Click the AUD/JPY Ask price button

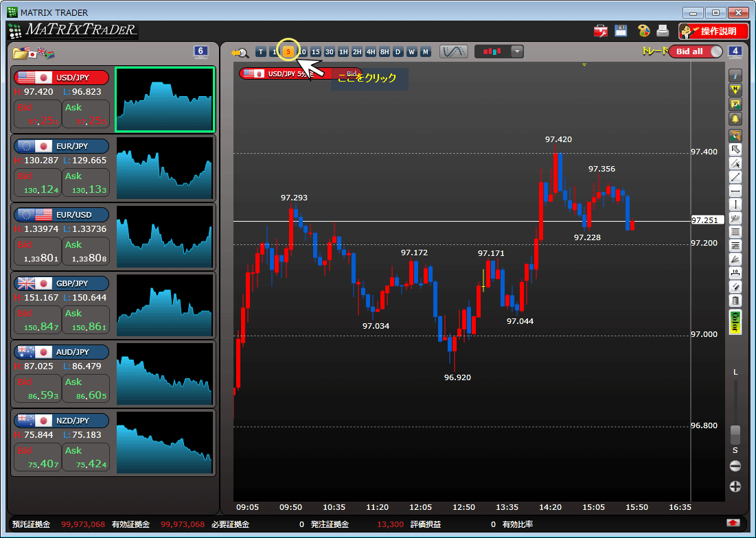[x=86, y=388]
